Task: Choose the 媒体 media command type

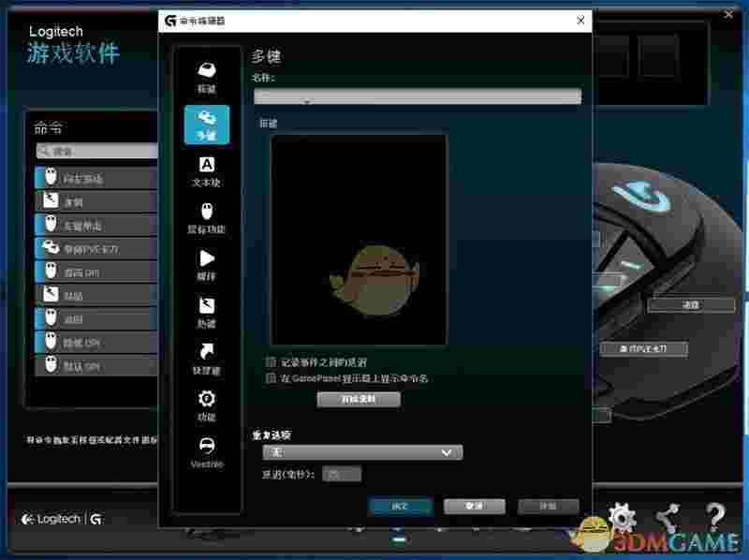Action: click(x=208, y=265)
